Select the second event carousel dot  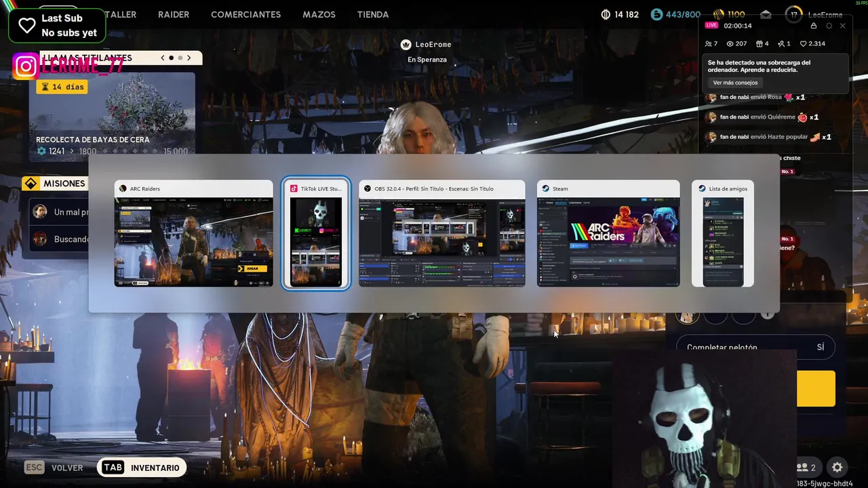coord(180,58)
